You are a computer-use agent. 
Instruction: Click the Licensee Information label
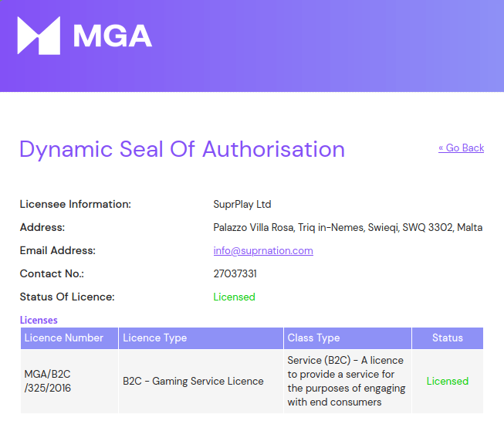coord(75,205)
